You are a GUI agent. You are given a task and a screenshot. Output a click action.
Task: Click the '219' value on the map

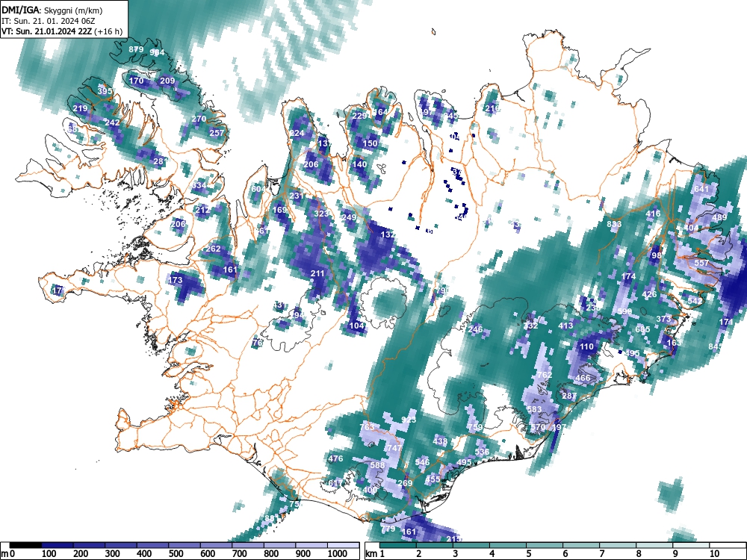coord(80,108)
